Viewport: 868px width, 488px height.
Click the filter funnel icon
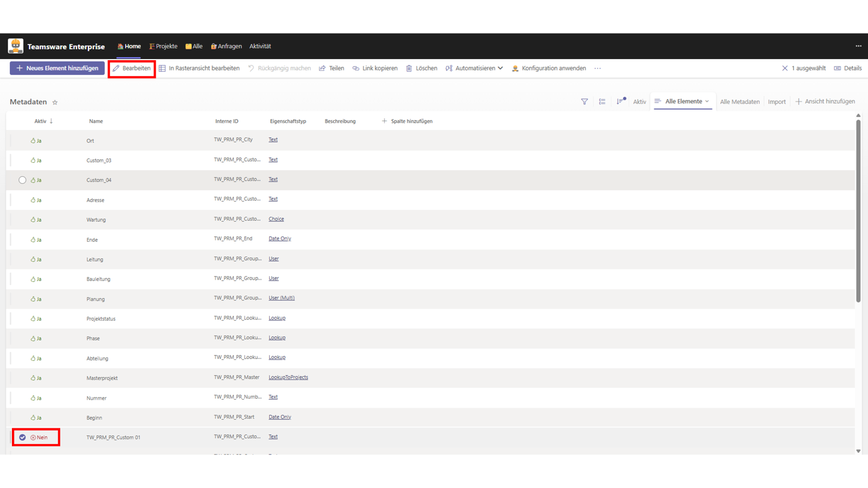584,101
